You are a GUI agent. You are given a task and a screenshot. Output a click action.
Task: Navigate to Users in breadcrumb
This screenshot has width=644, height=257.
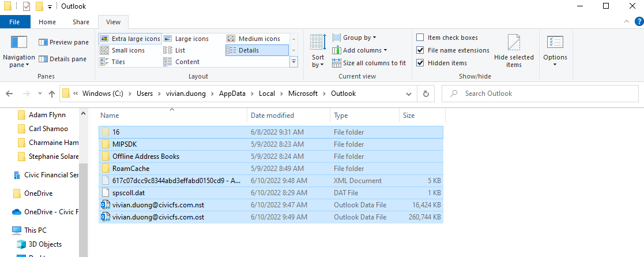coord(145,94)
